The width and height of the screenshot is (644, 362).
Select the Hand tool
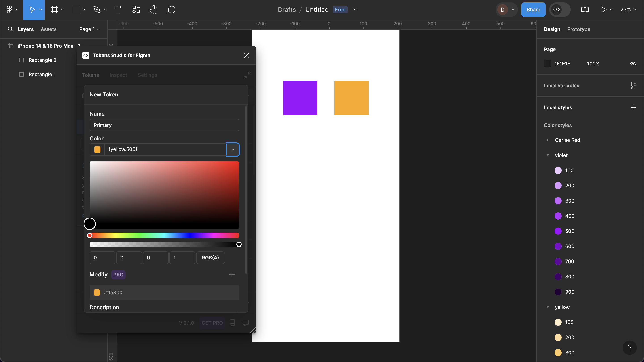point(153,10)
